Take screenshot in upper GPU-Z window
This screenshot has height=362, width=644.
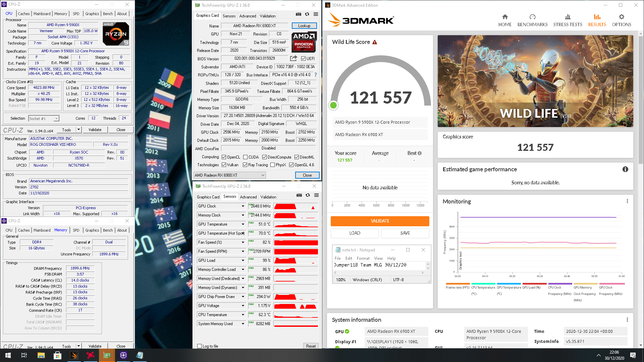(x=299, y=14)
